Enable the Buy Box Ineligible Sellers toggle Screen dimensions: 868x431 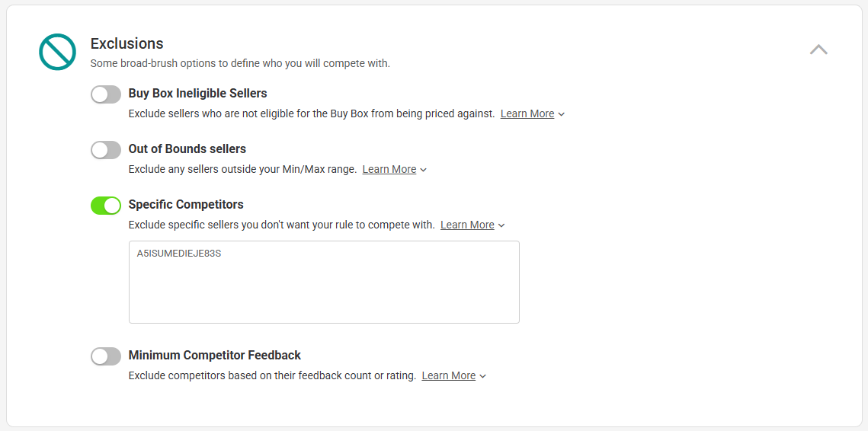click(x=106, y=94)
